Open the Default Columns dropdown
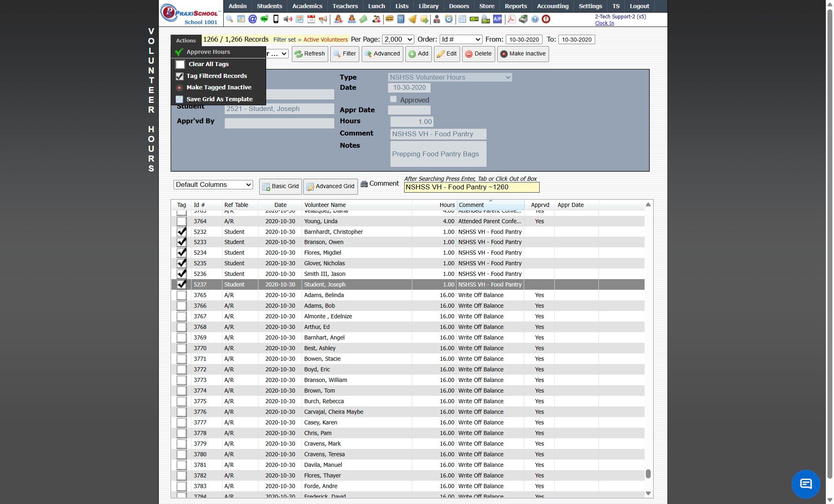Image resolution: width=834 pixels, height=504 pixels. tap(213, 185)
